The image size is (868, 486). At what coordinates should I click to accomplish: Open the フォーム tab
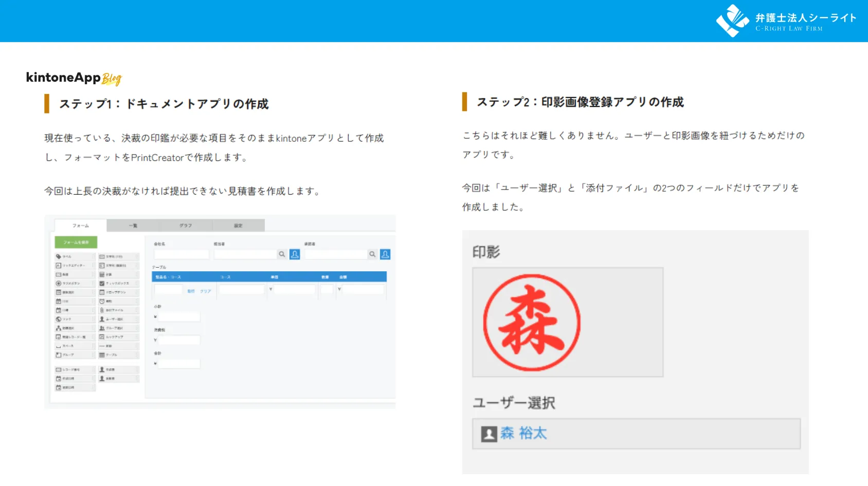click(81, 226)
